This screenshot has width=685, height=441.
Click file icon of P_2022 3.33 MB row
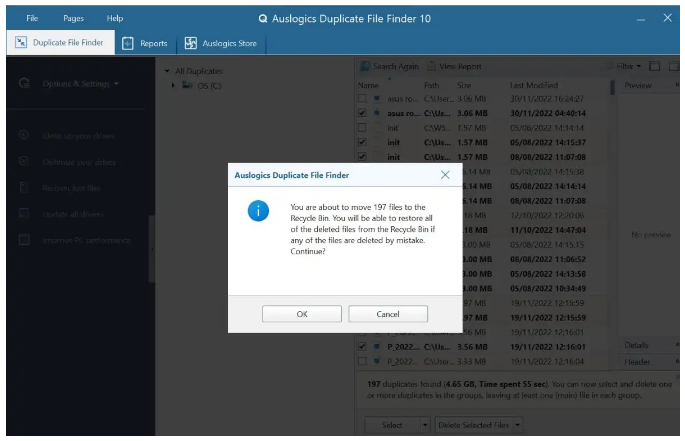pyautogui.click(x=377, y=361)
